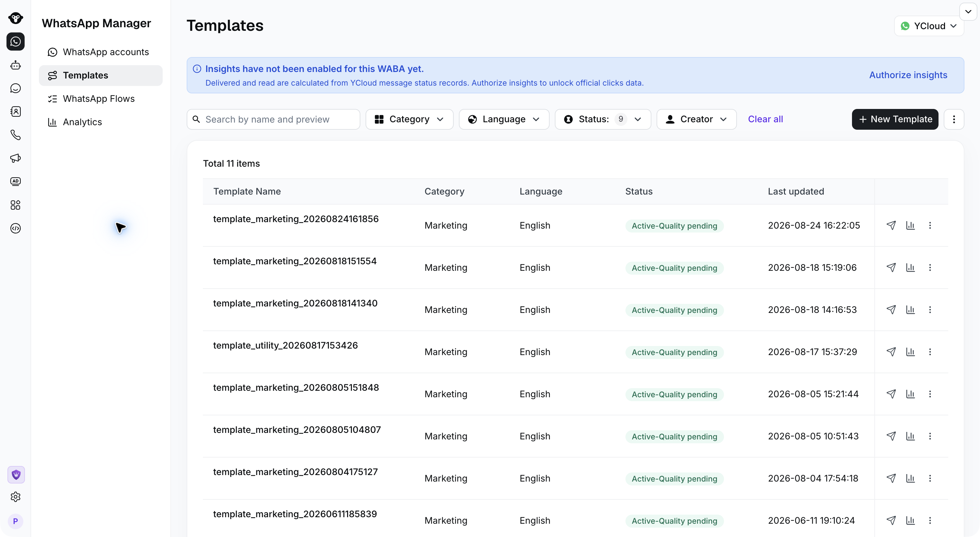Select Templates in the sidebar menu
980x537 pixels.
pyautogui.click(x=101, y=75)
